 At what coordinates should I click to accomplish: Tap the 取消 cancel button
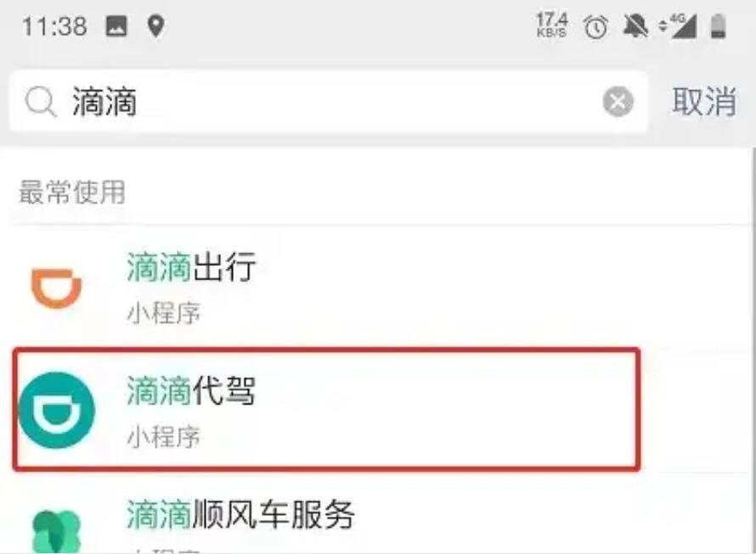tap(704, 102)
